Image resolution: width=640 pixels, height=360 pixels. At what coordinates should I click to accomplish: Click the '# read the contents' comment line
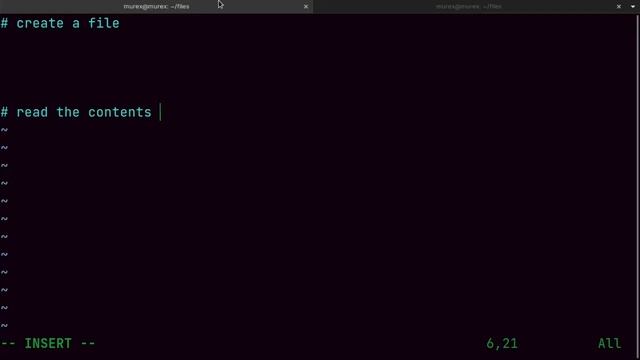[x=76, y=112]
